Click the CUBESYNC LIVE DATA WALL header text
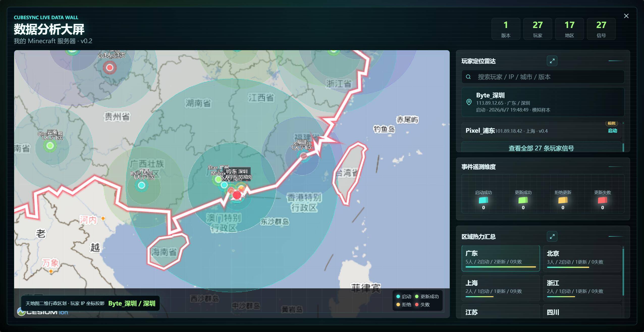 click(46, 17)
